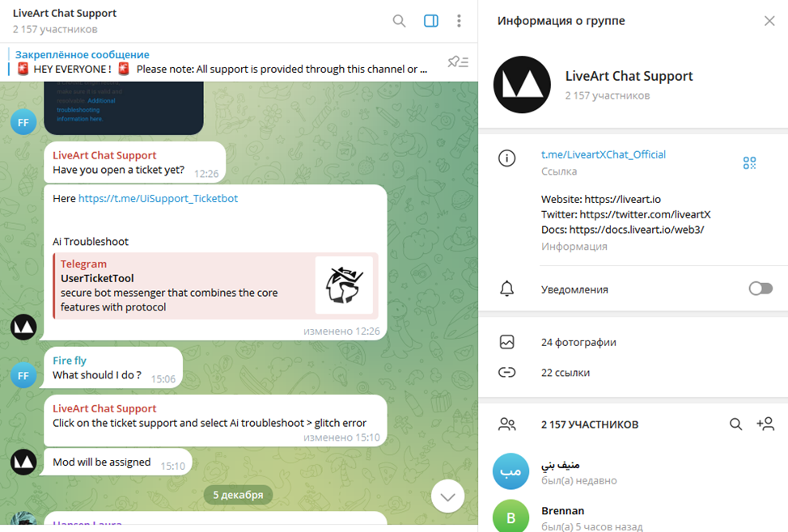
Task: Search members with the magnifier icon
Action: point(735,424)
